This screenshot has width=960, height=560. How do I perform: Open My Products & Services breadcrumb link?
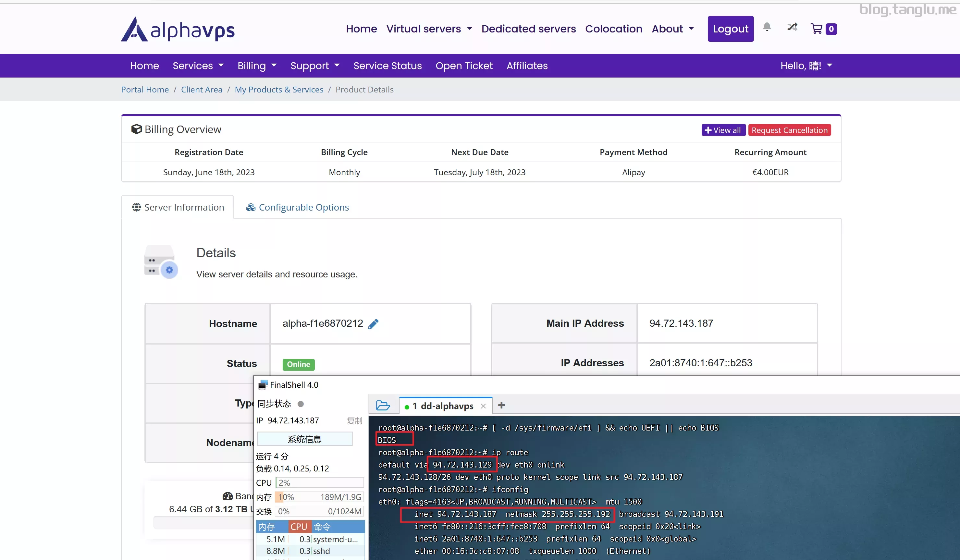coord(279,90)
